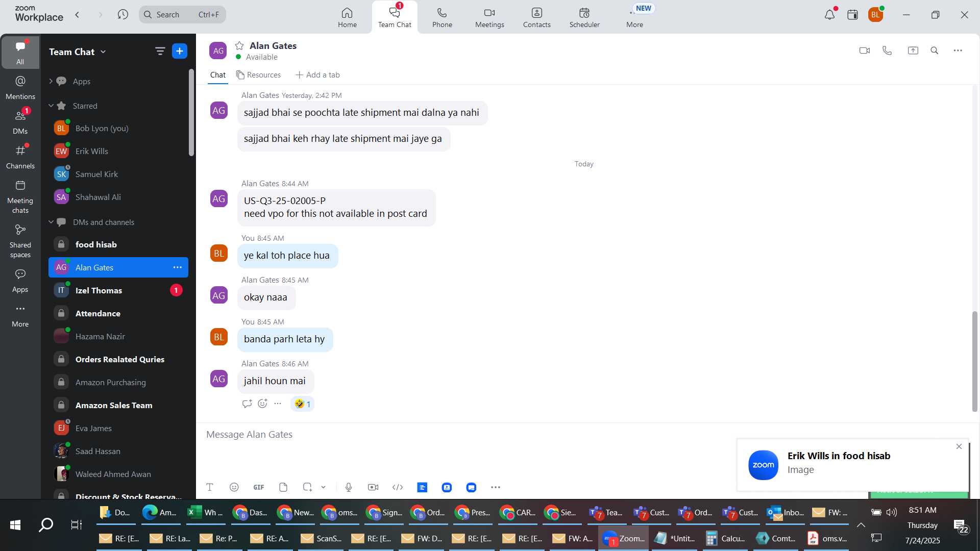Open Meeting chats in the sidebar
The width and height of the screenshot is (980, 551).
20,197
